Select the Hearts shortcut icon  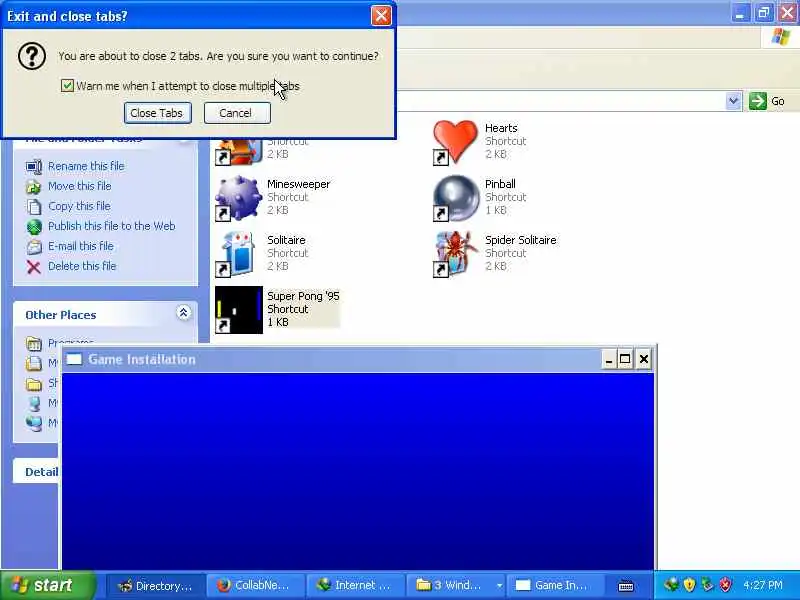[455, 142]
